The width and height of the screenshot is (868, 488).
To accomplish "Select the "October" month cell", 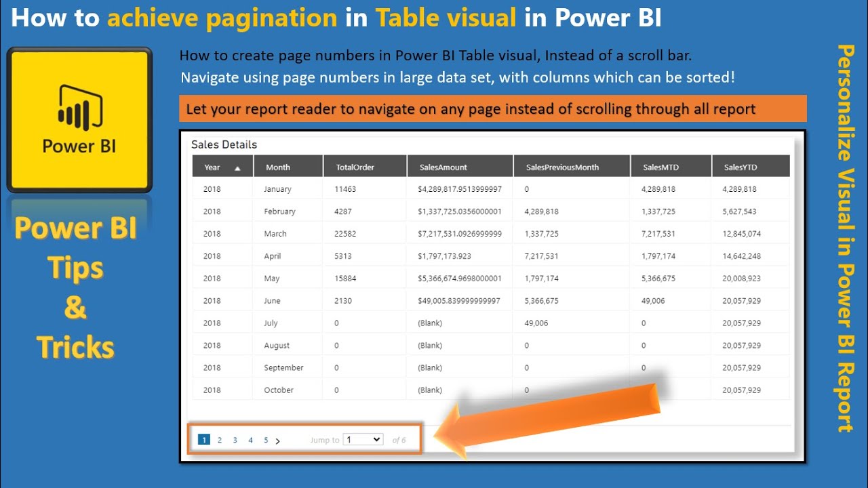I will [x=279, y=390].
